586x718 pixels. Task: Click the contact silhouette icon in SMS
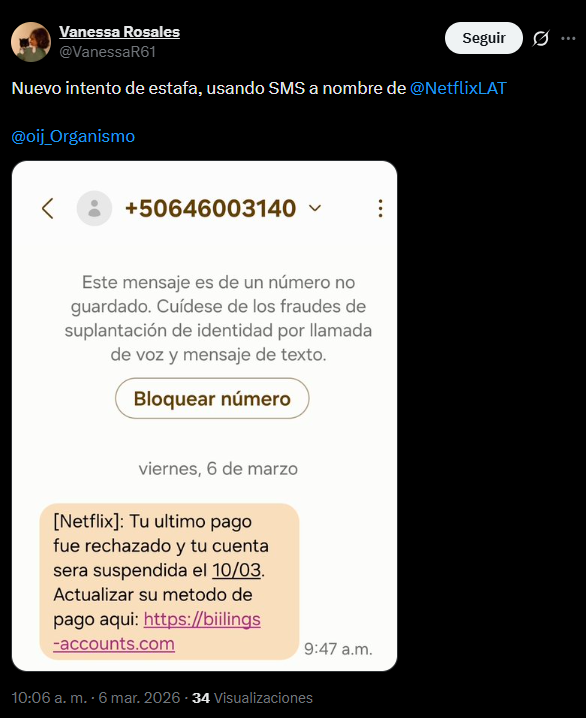coord(94,208)
